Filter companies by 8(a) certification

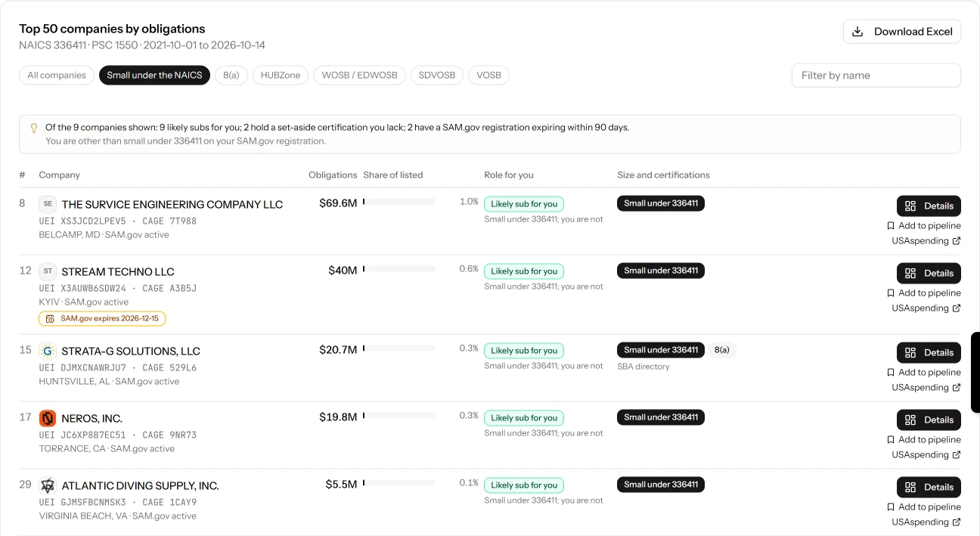coord(231,76)
